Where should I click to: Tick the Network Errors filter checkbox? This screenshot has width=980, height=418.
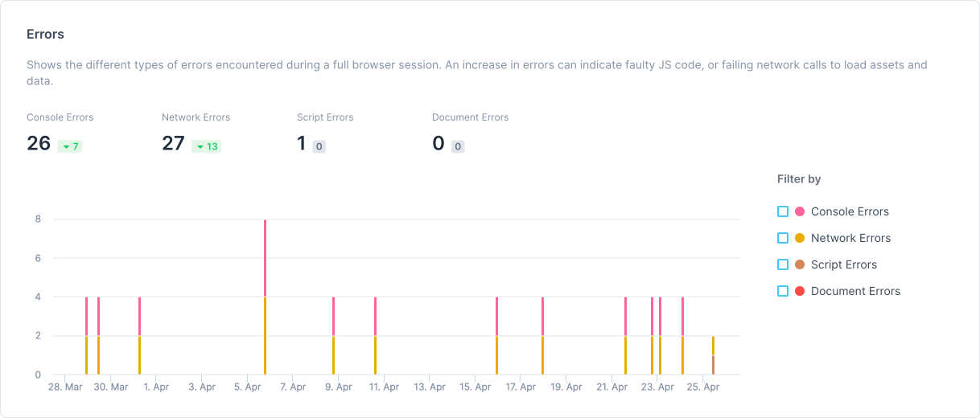(x=783, y=238)
